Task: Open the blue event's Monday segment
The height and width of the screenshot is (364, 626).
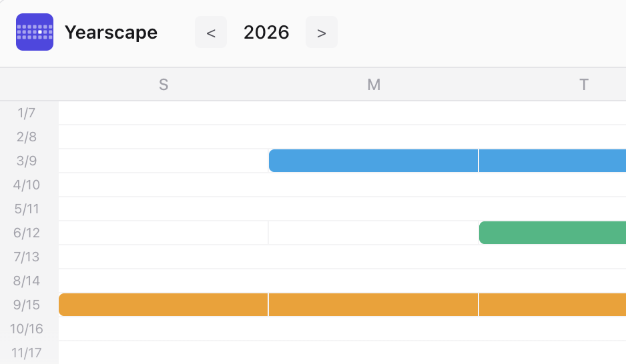Action: pyautogui.click(x=373, y=161)
